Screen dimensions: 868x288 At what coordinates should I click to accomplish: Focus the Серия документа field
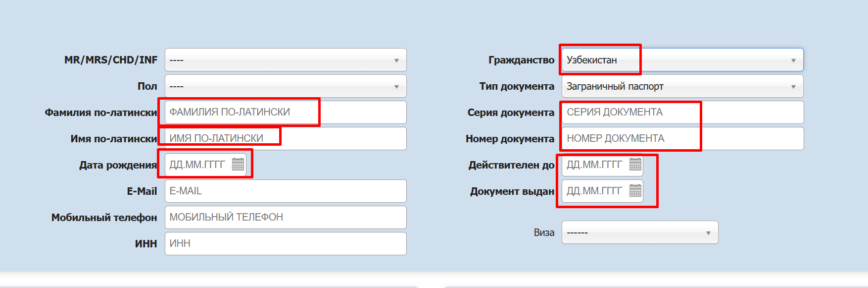682,113
